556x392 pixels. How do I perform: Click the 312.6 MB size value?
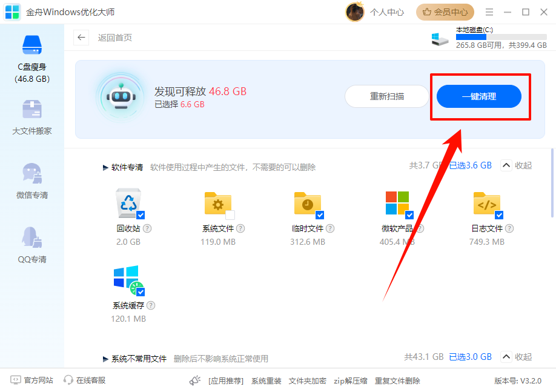tap(308, 242)
